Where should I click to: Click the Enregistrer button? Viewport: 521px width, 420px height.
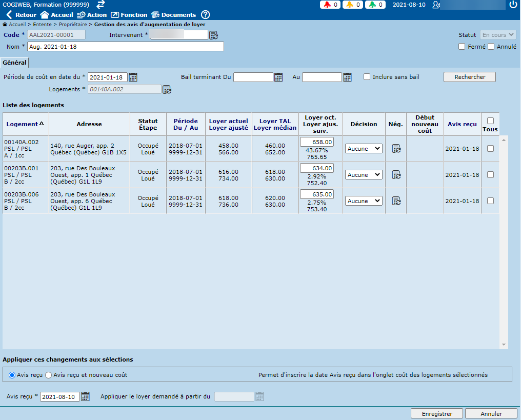[437, 413]
